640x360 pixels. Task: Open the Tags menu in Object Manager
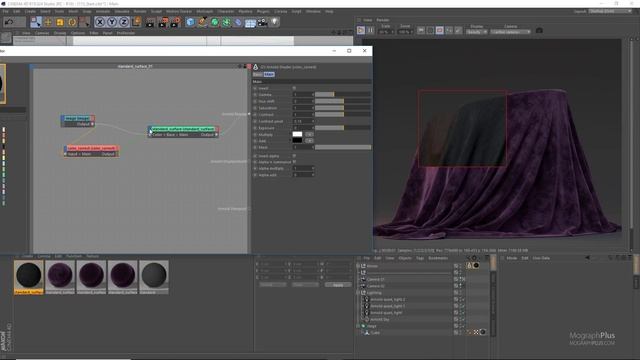coord(420,258)
